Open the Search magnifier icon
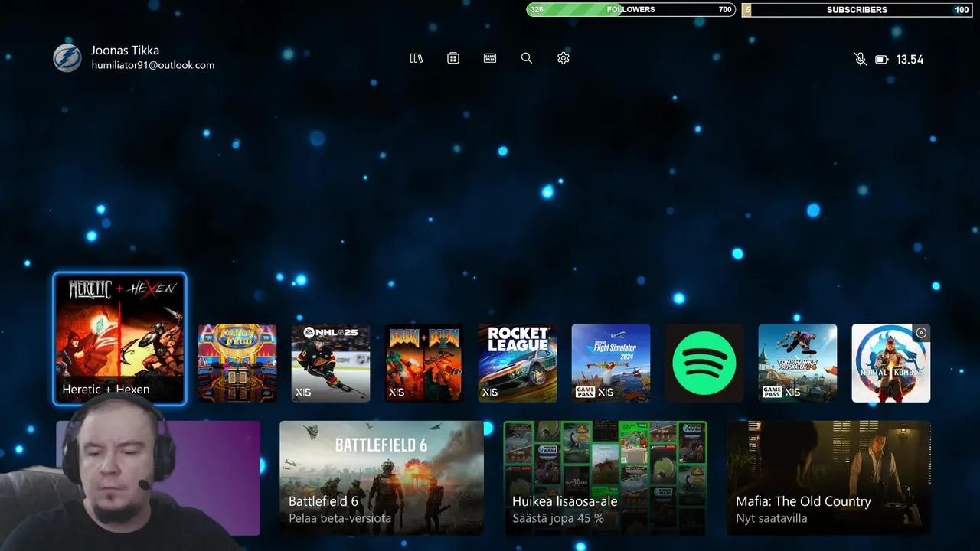Image resolution: width=980 pixels, height=551 pixels. click(527, 58)
